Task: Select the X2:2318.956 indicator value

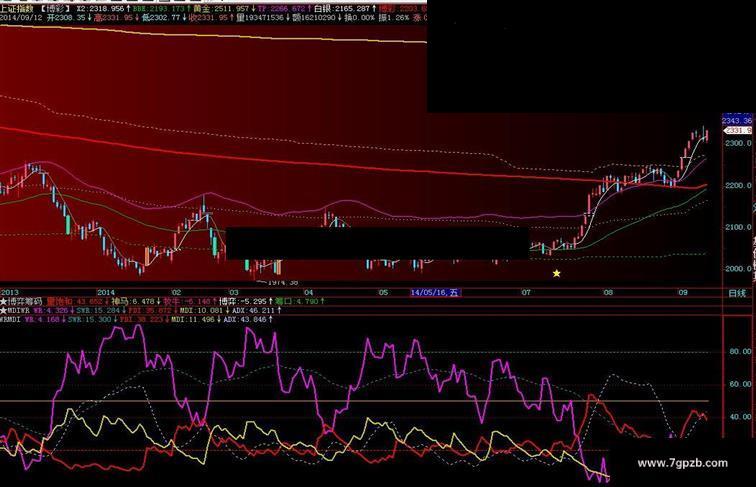Action: 100,8
